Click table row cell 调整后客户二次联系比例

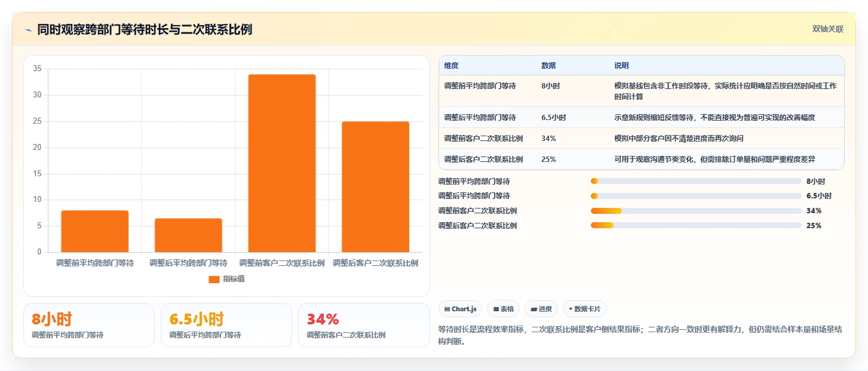tap(483, 160)
